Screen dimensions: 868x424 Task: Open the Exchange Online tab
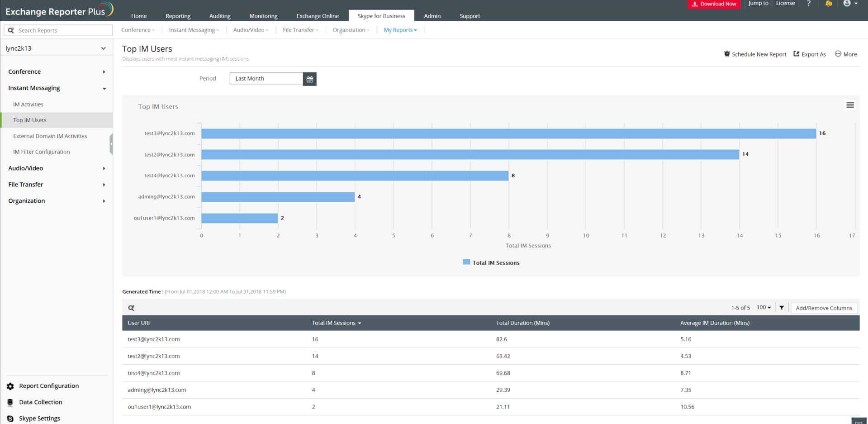318,16
